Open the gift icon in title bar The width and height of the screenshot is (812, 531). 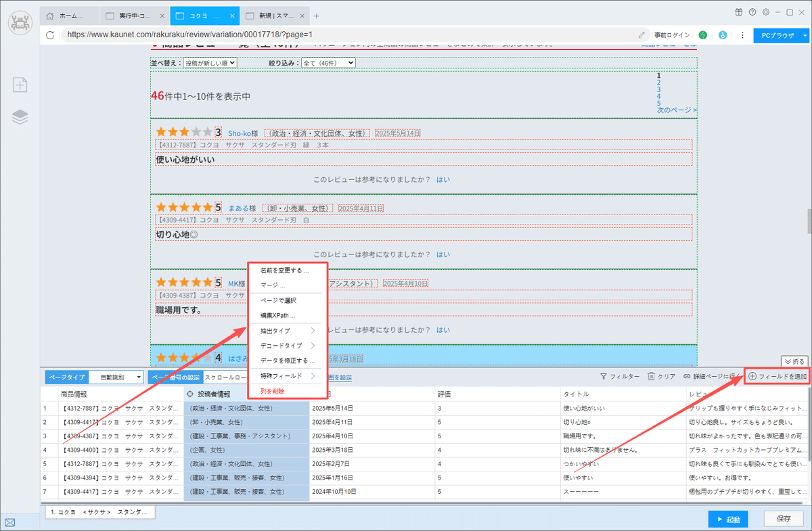pos(738,11)
